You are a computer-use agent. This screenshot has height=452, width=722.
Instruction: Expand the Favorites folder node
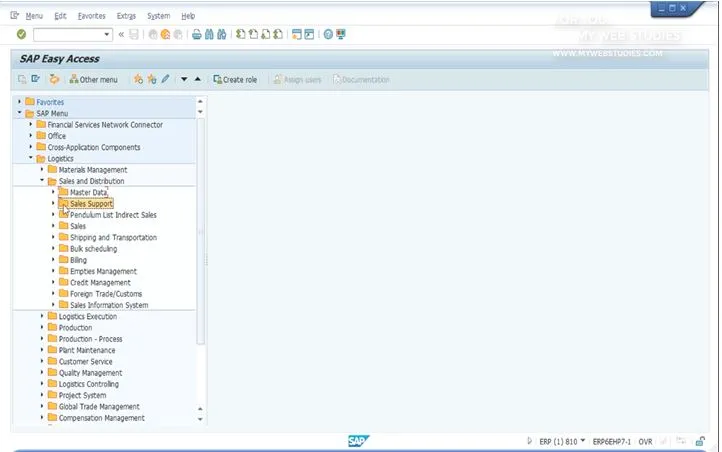point(19,102)
